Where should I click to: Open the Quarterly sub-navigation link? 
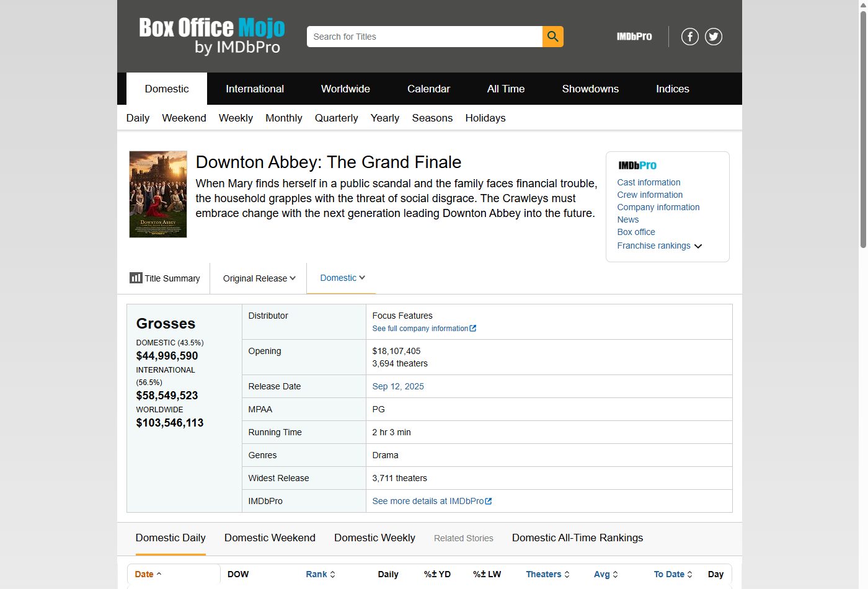337,118
